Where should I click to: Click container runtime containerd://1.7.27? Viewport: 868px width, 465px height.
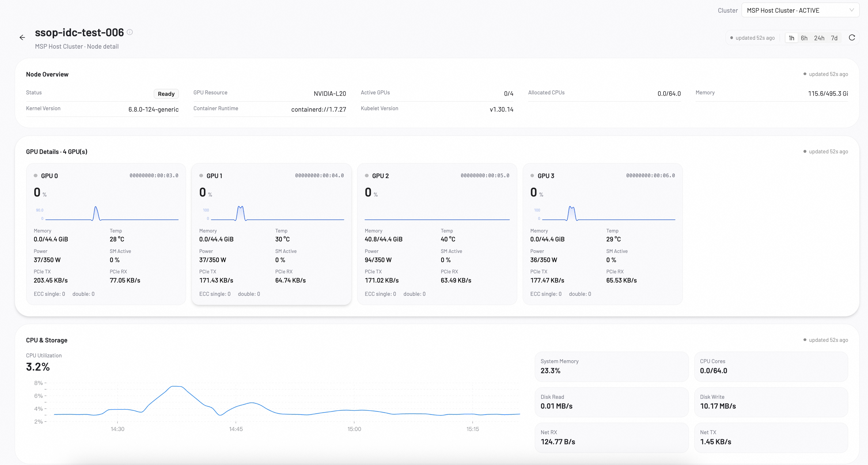click(x=319, y=109)
